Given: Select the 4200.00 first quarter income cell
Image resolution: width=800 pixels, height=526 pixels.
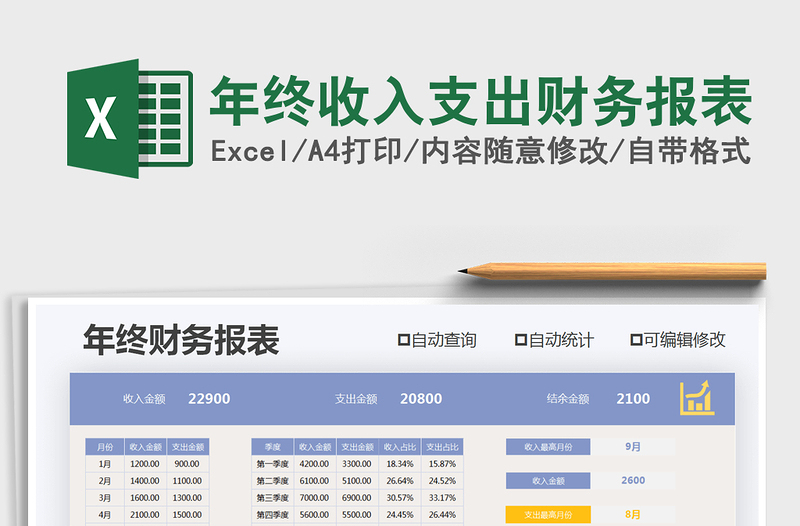Looking at the screenshot, I should tap(315, 464).
